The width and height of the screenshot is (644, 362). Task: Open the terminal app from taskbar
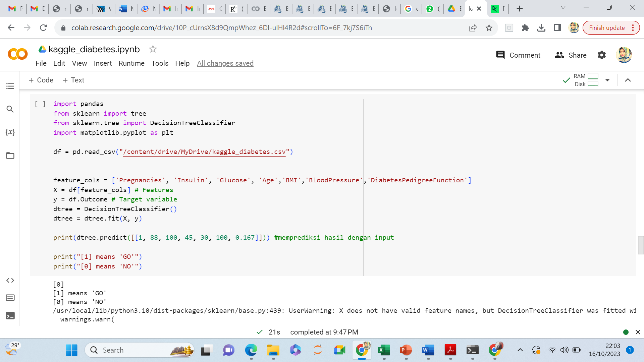(472, 350)
